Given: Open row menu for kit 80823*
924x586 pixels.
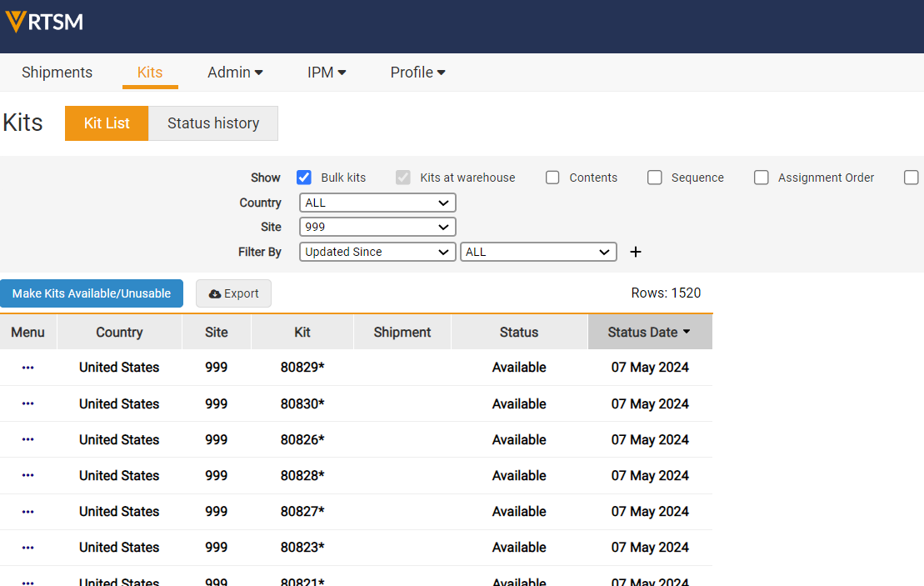Looking at the screenshot, I should pos(27,548).
